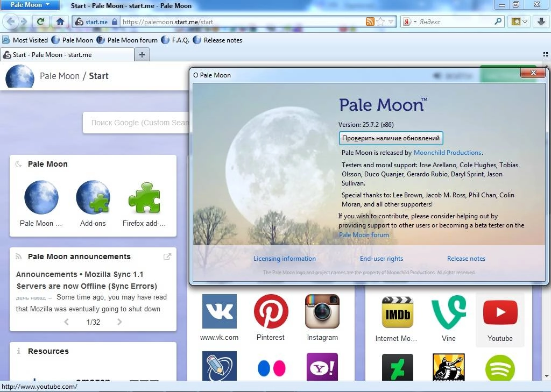Screen dimensions: 551x392
Task: Open the URL bar history dropdown arrow
Action: [x=391, y=22]
